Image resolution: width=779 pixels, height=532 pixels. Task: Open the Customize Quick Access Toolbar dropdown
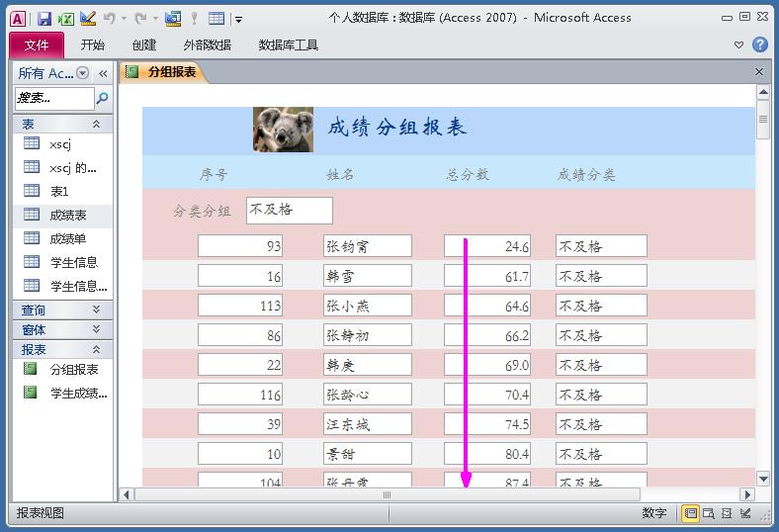coord(239,20)
